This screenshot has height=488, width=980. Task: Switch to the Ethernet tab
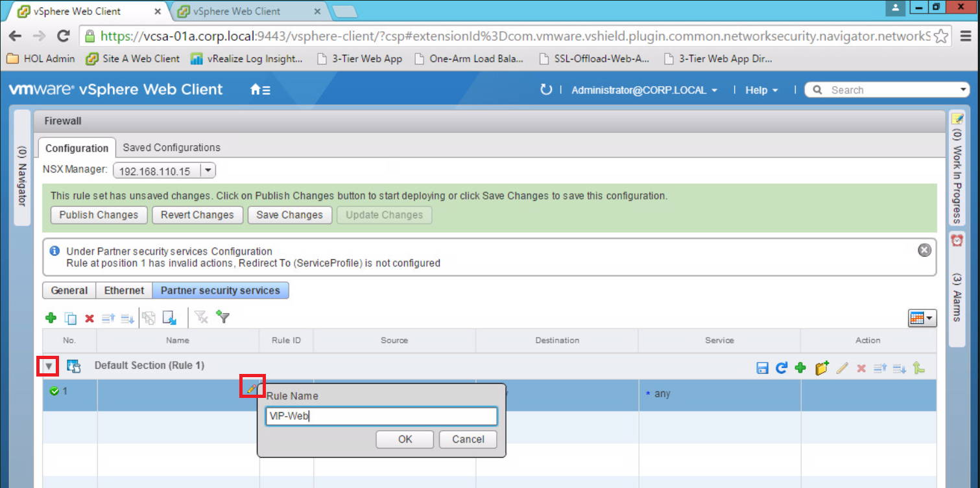(x=124, y=290)
